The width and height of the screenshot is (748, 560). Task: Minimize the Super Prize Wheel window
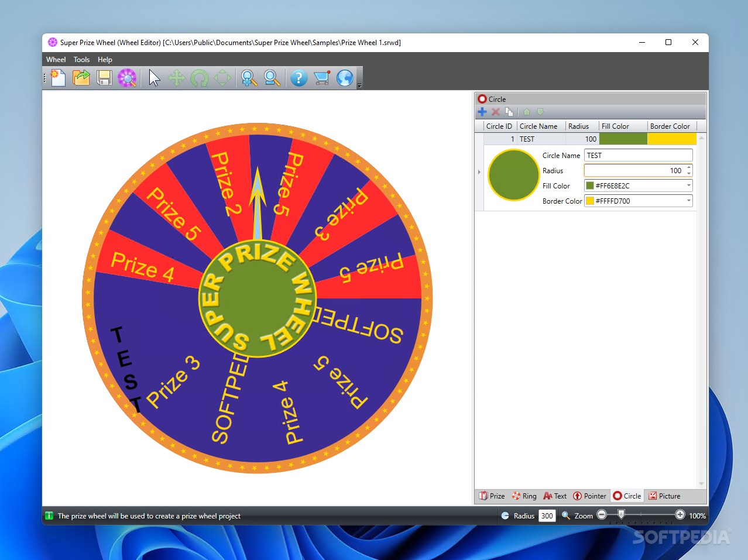coord(642,42)
